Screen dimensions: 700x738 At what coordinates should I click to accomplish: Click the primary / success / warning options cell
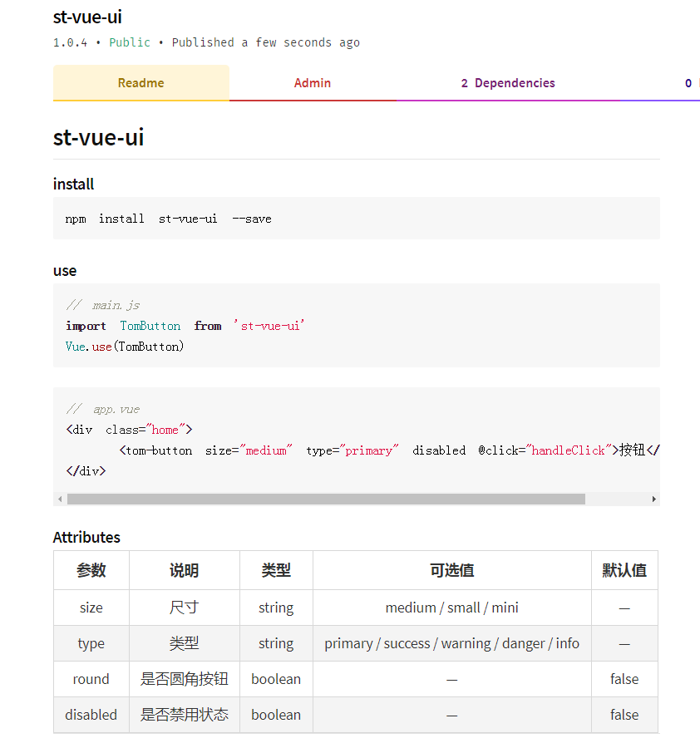[452, 643]
